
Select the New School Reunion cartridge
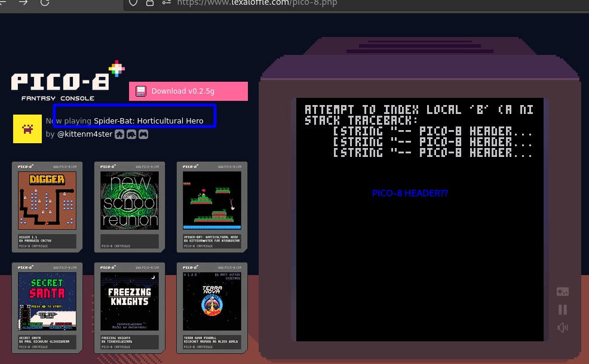coord(130,207)
